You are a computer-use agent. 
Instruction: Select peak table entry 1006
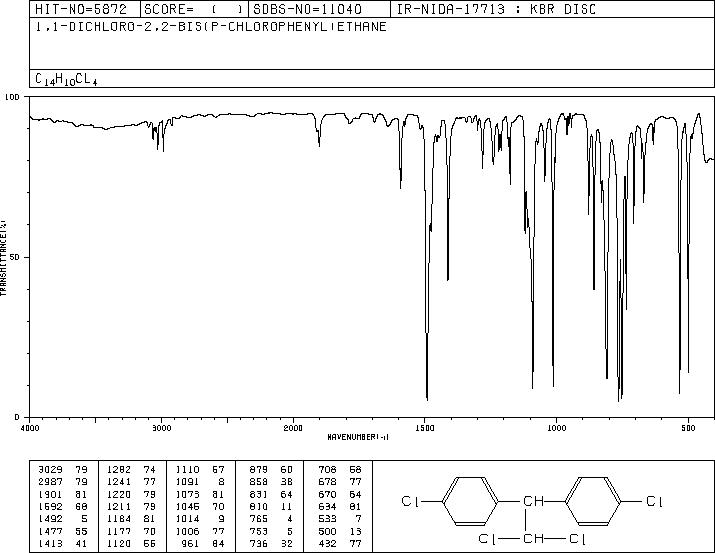188,531
